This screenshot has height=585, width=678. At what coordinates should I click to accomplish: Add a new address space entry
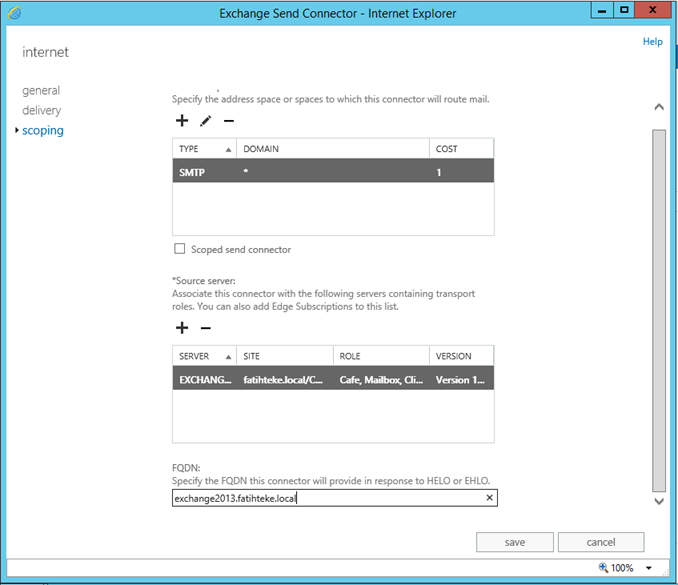(182, 121)
